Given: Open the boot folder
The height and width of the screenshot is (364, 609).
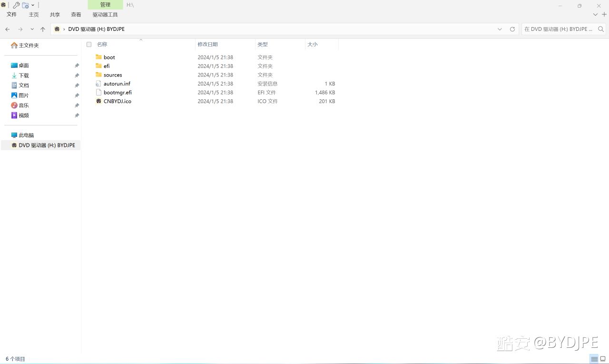Looking at the screenshot, I should (109, 57).
